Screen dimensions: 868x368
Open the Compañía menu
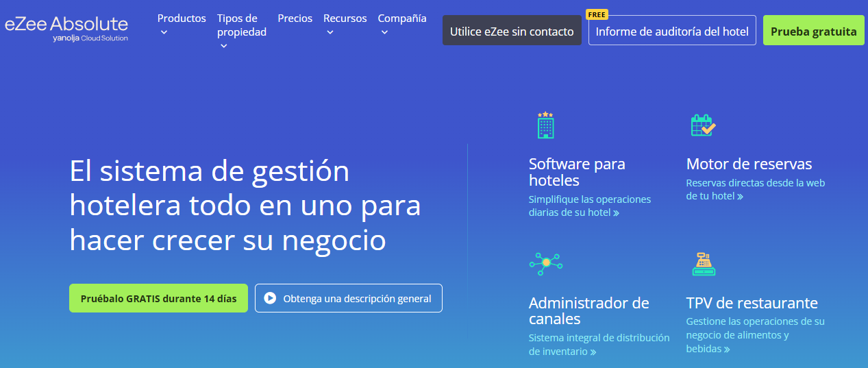tap(402, 19)
